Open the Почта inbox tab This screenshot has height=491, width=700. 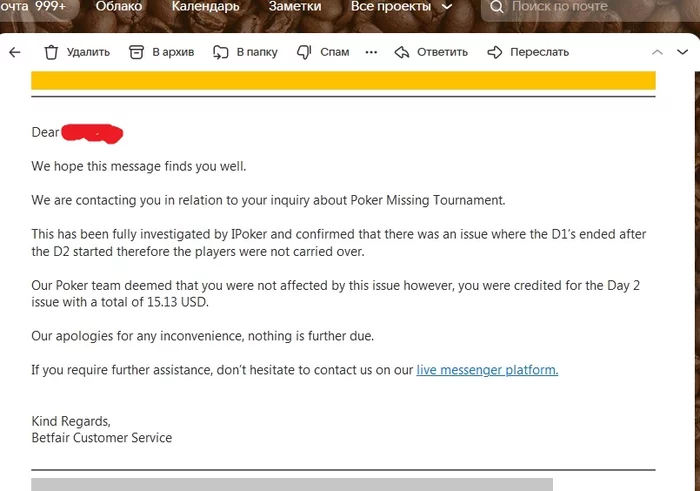tap(36, 7)
